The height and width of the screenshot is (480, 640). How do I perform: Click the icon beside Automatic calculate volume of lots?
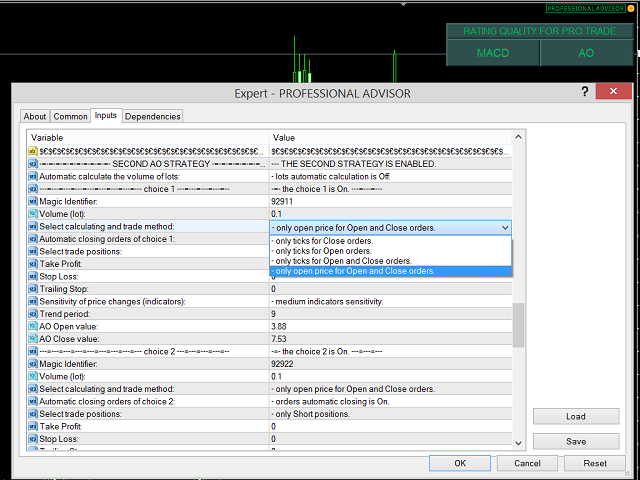[33, 176]
